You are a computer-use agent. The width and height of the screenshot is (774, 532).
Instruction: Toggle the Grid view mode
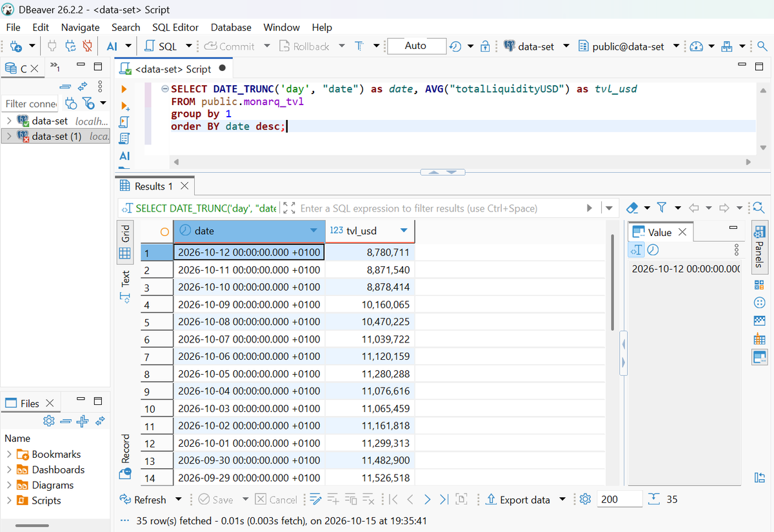coord(124,242)
